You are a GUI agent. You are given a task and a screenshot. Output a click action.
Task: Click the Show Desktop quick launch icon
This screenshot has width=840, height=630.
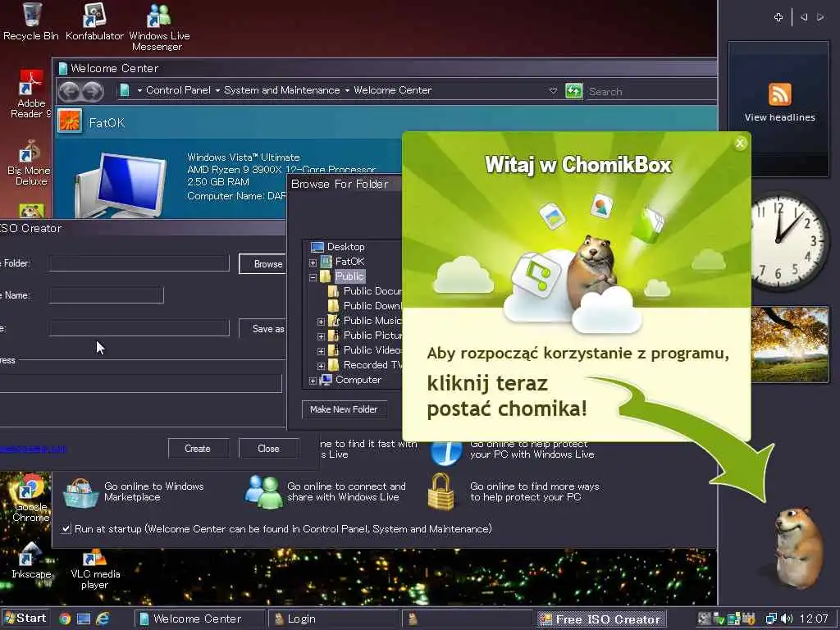click(x=84, y=619)
